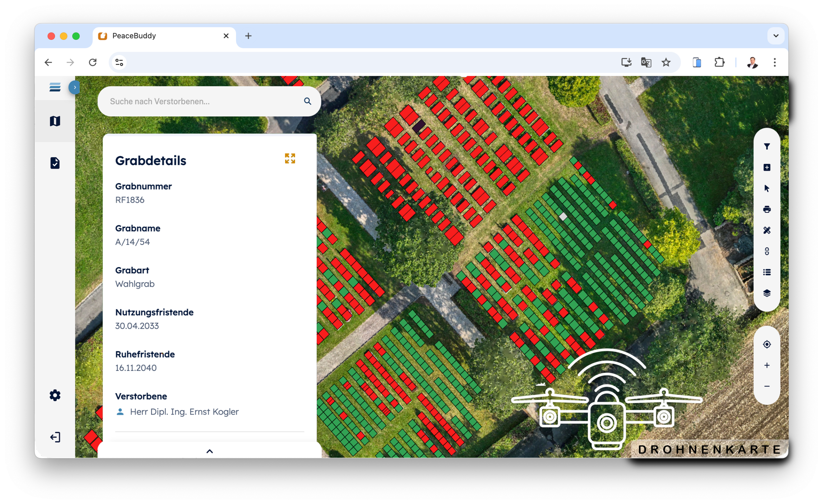The height and width of the screenshot is (504, 823).
Task: Click the add grave plus-box icon
Action: [766, 167]
